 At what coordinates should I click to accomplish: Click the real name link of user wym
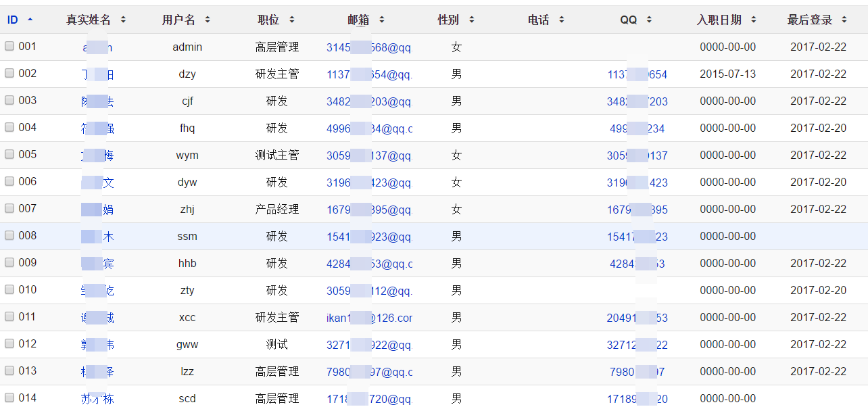point(97,155)
